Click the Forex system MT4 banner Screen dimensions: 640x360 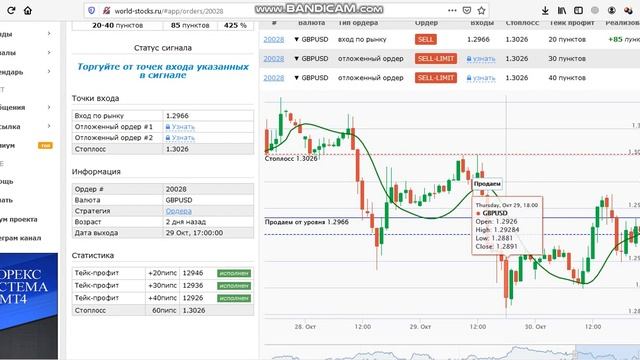pyautogui.click(x=29, y=306)
